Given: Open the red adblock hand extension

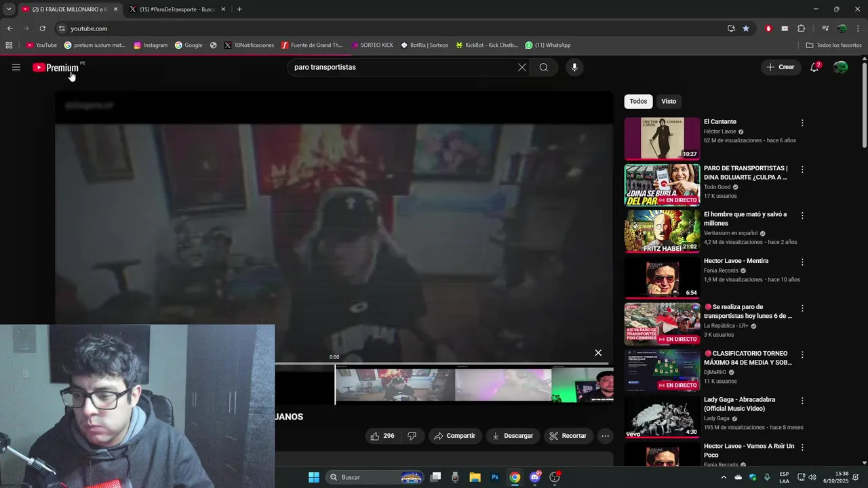Looking at the screenshot, I should pos(768,28).
